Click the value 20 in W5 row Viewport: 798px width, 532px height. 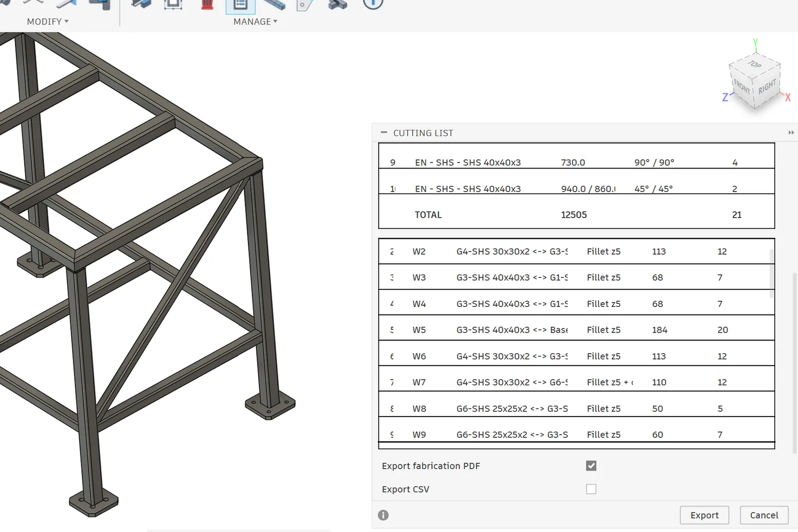(x=722, y=330)
